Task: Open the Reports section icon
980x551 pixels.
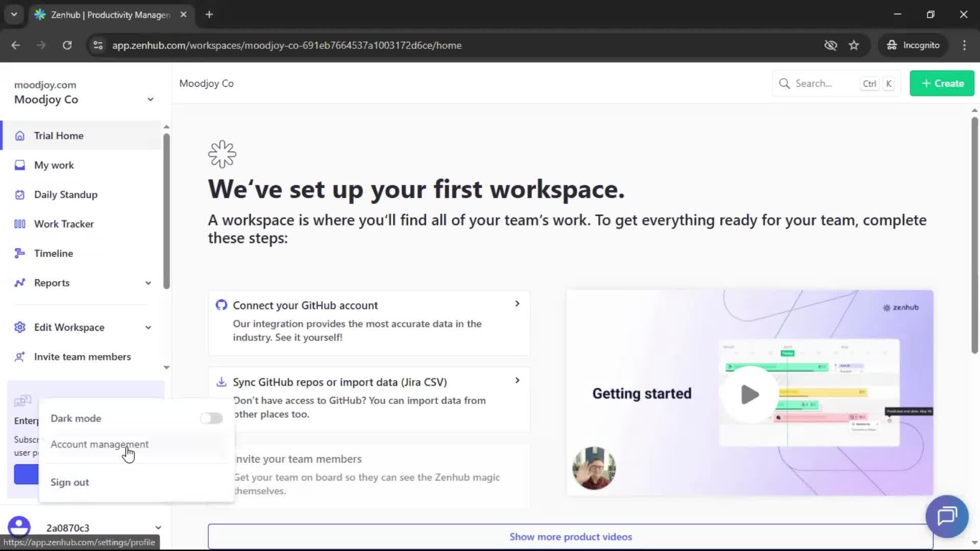Action: [x=19, y=283]
